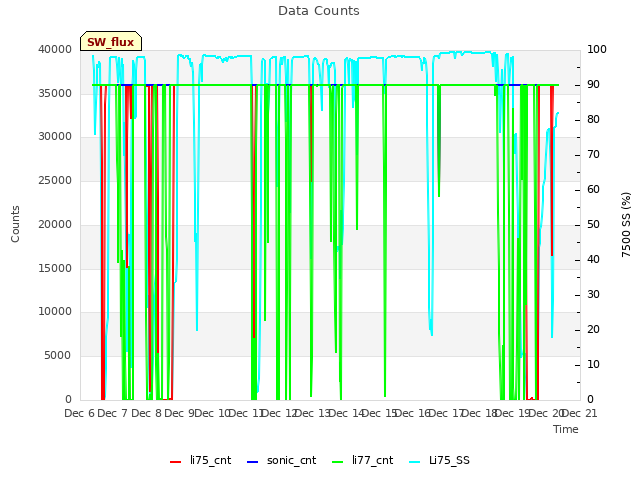
Task: Toggle the sonic_cnt legend entry
Action: coord(281,460)
